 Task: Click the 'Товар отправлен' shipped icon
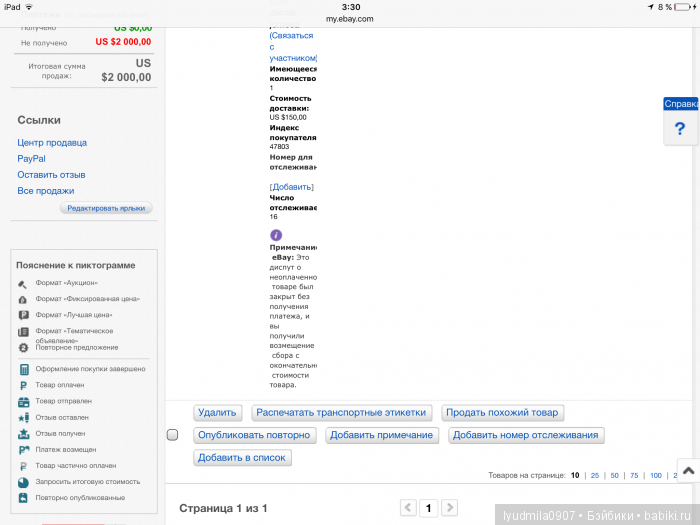pos(23,401)
